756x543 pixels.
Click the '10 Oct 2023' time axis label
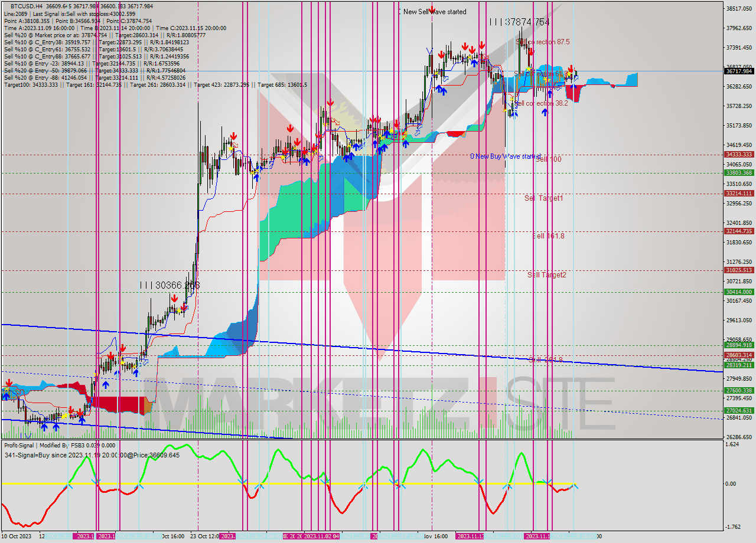coord(16,537)
